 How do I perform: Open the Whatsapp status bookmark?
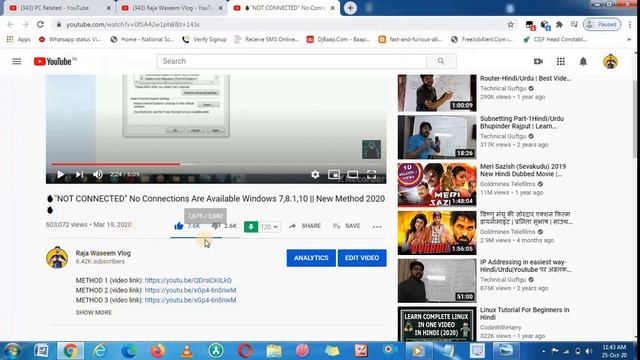(x=70, y=39)
